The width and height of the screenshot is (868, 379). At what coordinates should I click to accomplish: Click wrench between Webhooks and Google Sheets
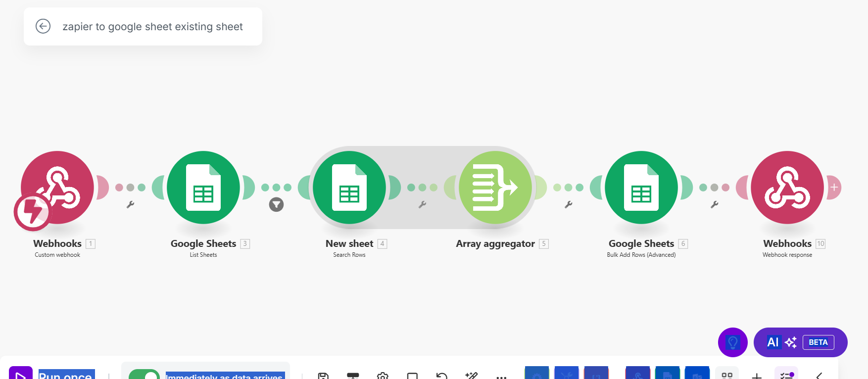tap(131, 204)
